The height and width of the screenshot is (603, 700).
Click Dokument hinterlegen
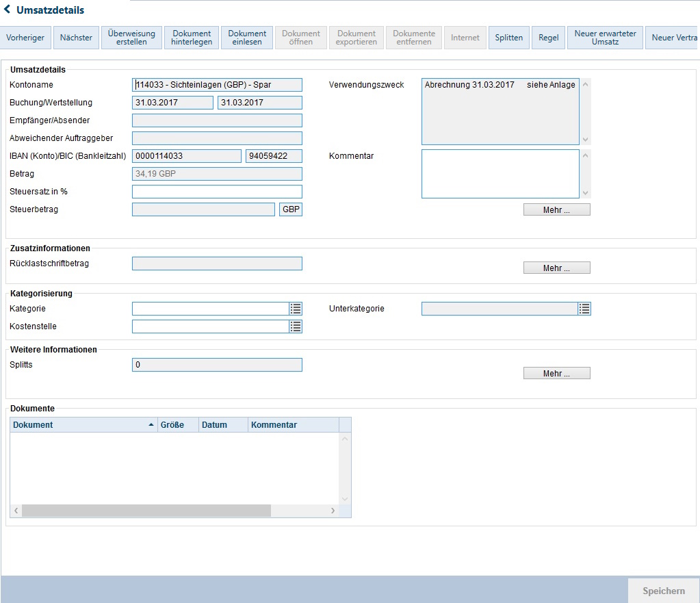pyautogui.click(x=192, y=38)
